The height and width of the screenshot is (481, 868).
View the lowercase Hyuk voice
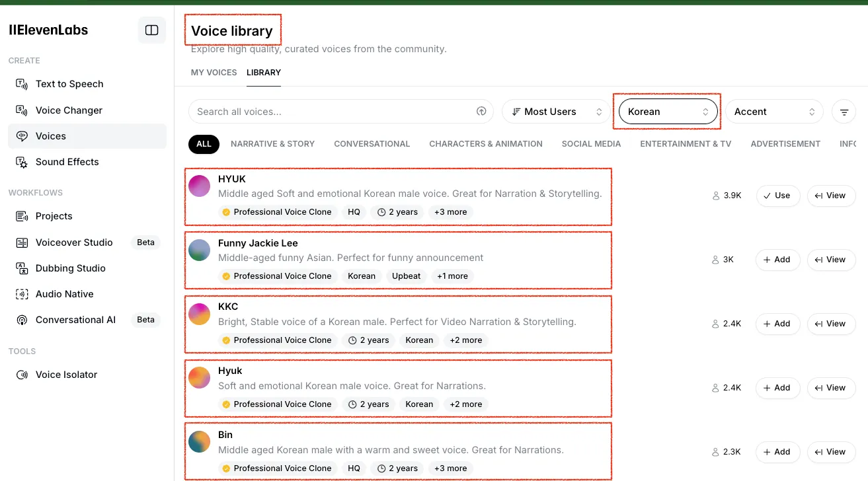[831, 388]
